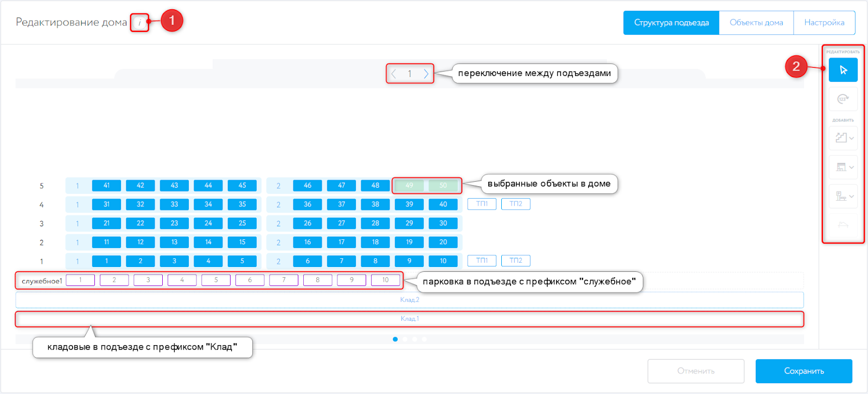The image size is (868, 394).
Task: Select apartment 27
Action: tap(341, 224)
